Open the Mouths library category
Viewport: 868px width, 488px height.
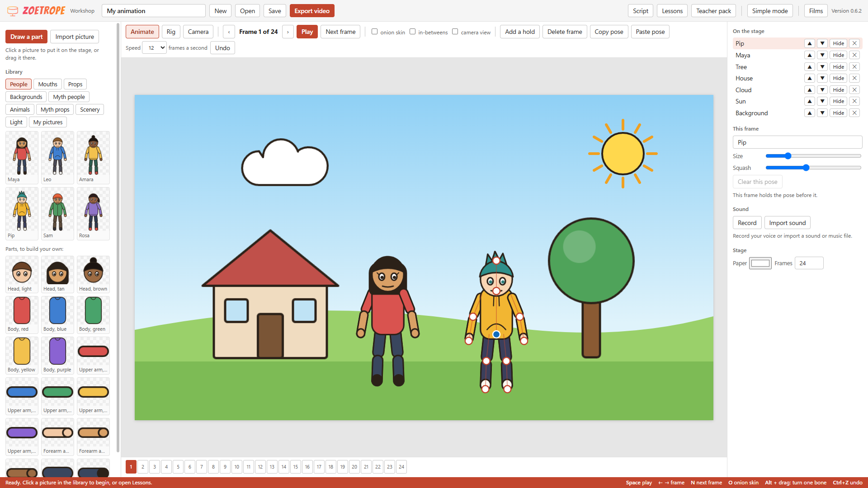click(47, 84)
